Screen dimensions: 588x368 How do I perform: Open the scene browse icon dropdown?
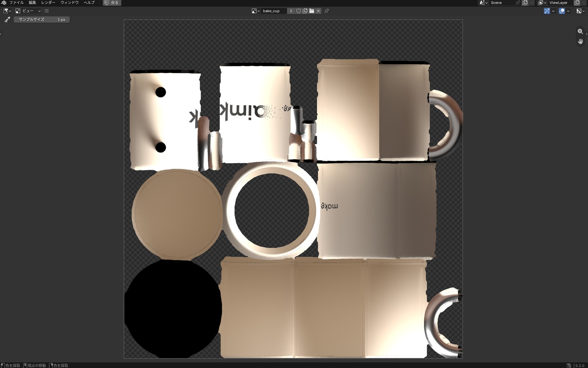[483, 2]
